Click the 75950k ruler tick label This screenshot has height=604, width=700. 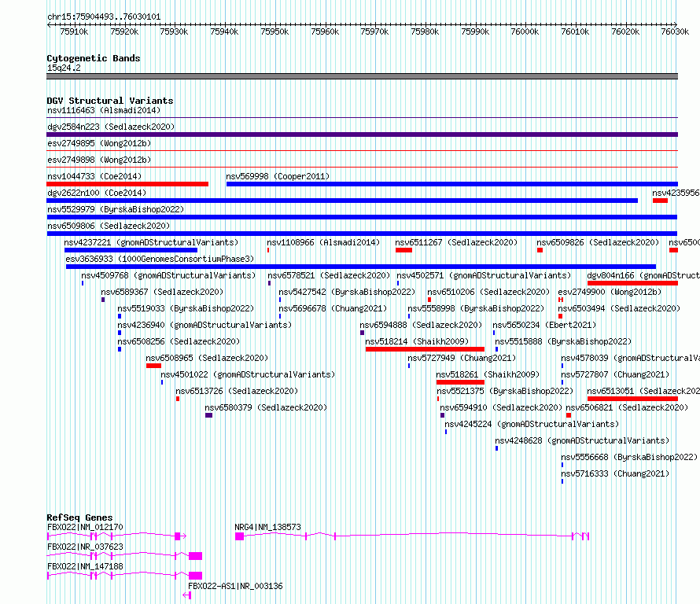[274, 31]
